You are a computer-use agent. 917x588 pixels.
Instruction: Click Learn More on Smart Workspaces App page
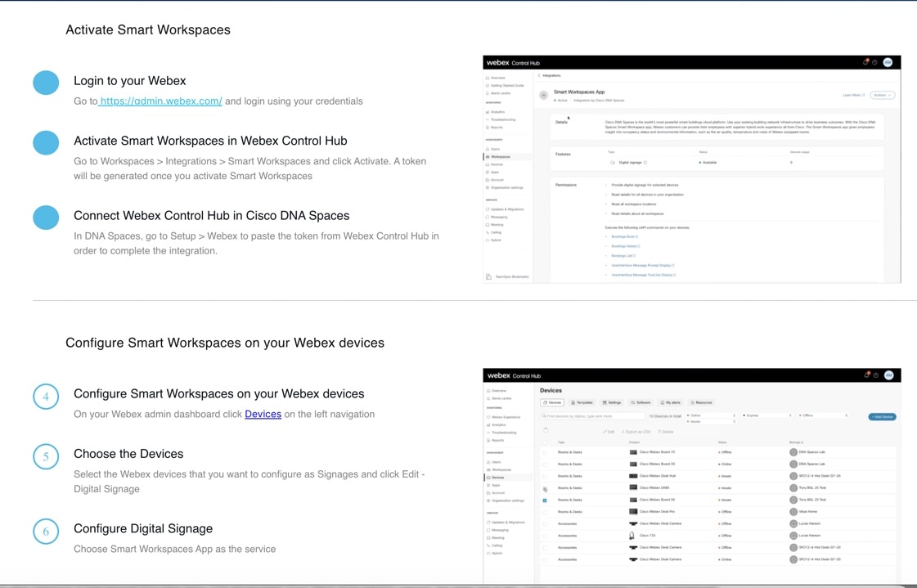(853, 95)
